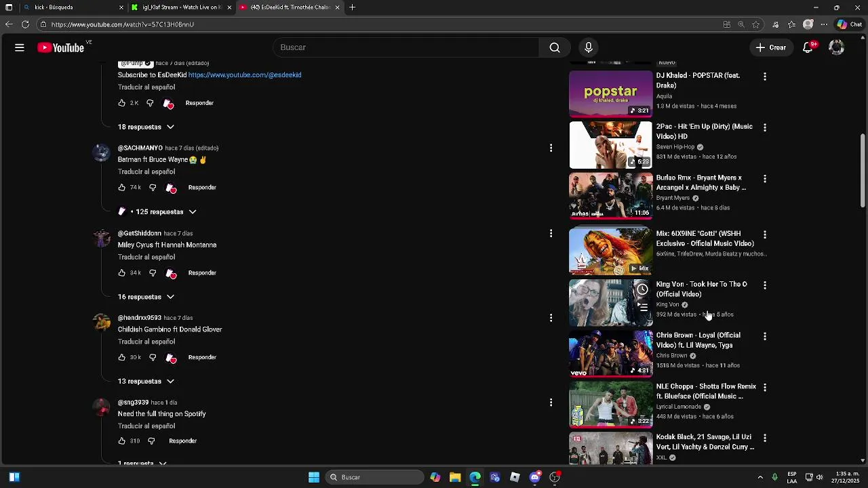This screenshot has height=488, width=868.
Task: Expand 18 respuestas under the pinned comment
Action: coord(146,127)
